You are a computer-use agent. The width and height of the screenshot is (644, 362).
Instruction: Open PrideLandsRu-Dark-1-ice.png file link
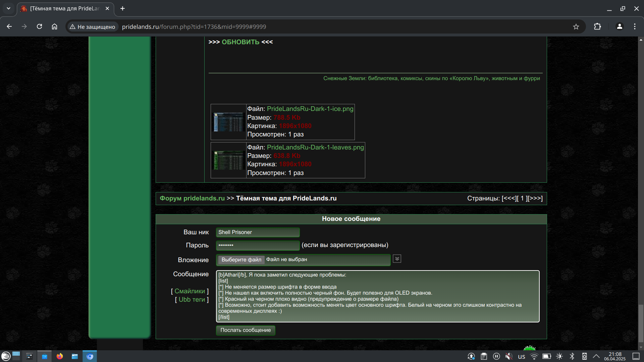coord(310,109)
